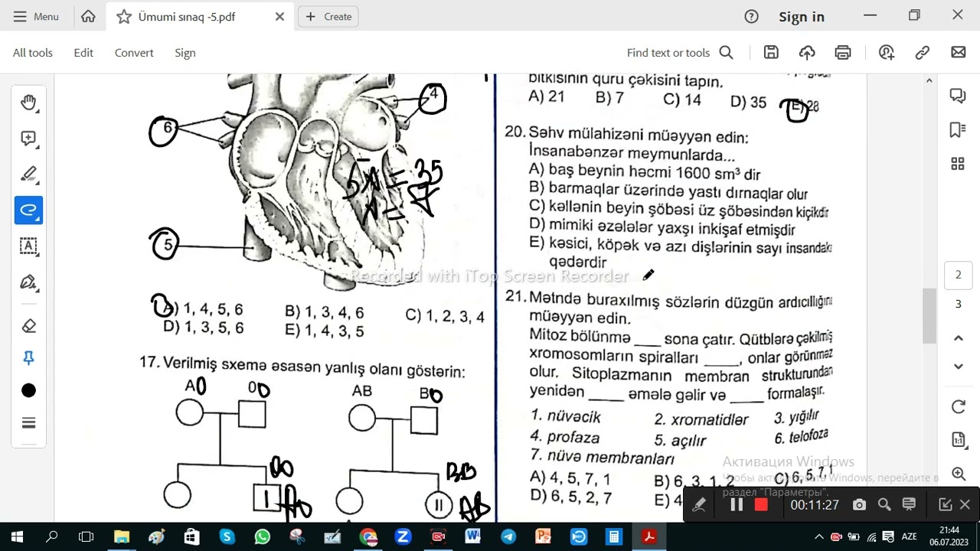
Task: Click the vertical scrollbar thumb
Action: [x=929, y=316]
